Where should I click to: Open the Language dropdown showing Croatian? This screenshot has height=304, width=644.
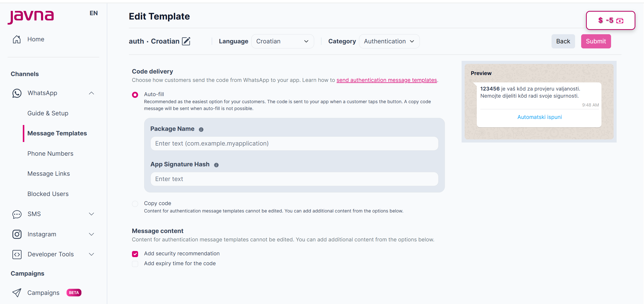[282, 41]
